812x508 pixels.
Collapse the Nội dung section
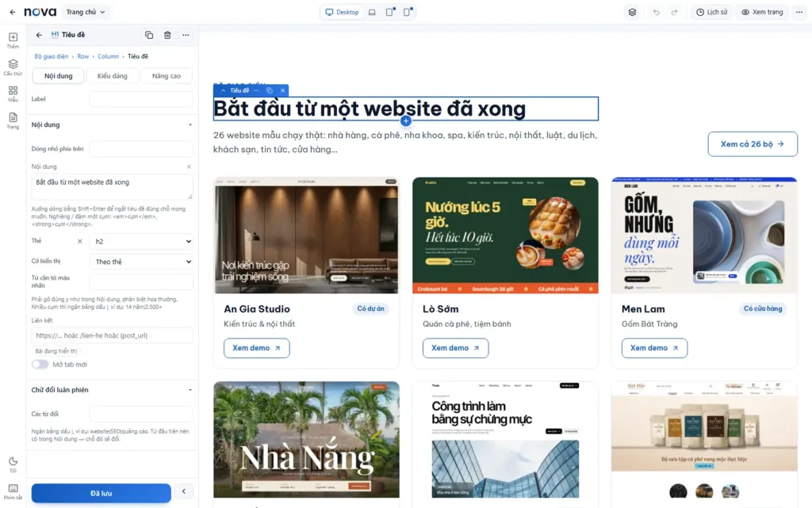[112, 124]
